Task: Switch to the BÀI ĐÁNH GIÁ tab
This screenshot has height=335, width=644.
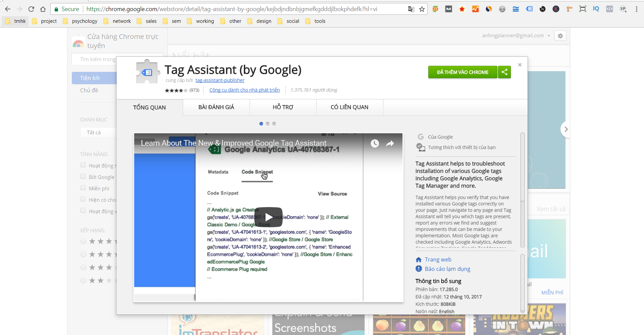Action: coord(216,107)
